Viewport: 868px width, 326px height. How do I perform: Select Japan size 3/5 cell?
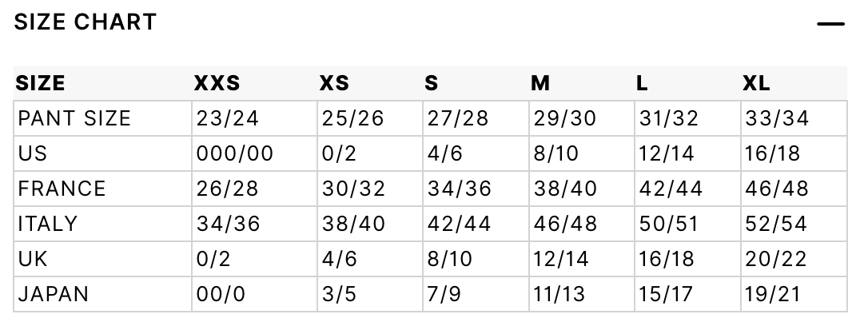340,294
